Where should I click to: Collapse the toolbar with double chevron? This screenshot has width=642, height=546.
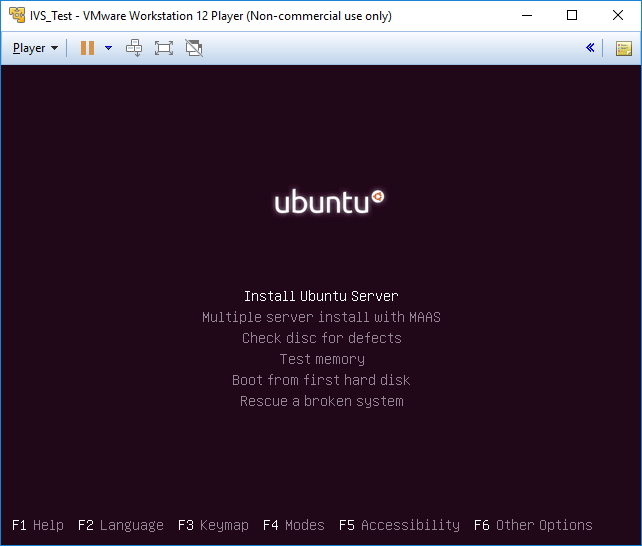(x=590, y=48)
